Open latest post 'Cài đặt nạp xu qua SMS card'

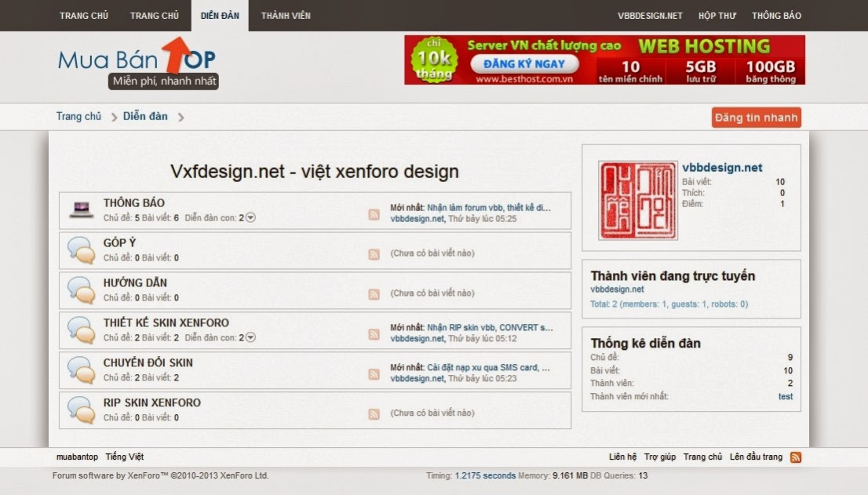[488, 367]
